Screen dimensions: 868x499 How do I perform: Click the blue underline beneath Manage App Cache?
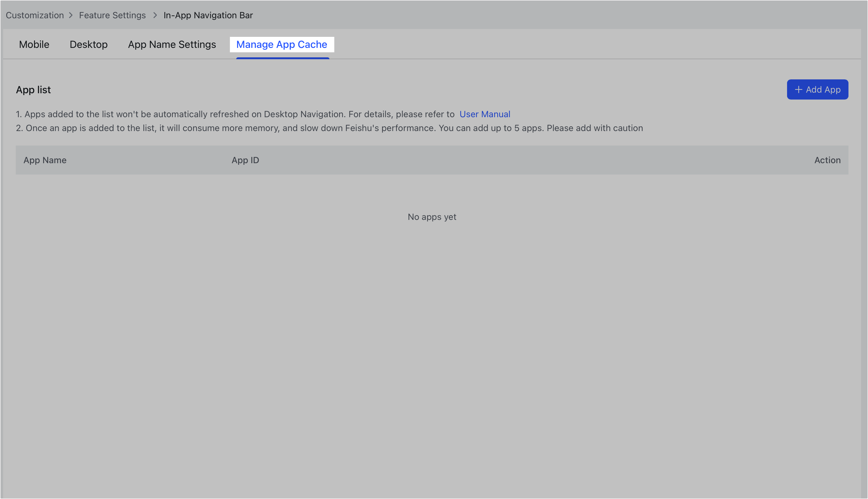click(x=283, y=59)
